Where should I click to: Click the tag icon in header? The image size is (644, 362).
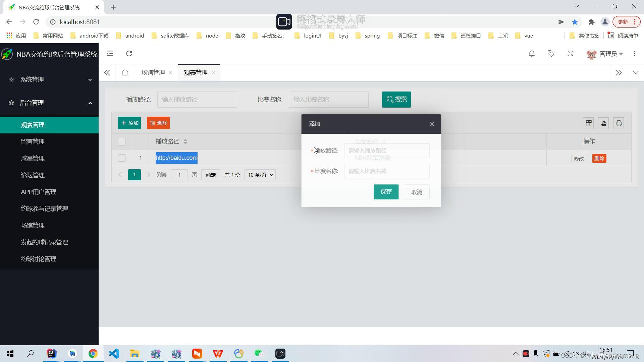point(551,54)
